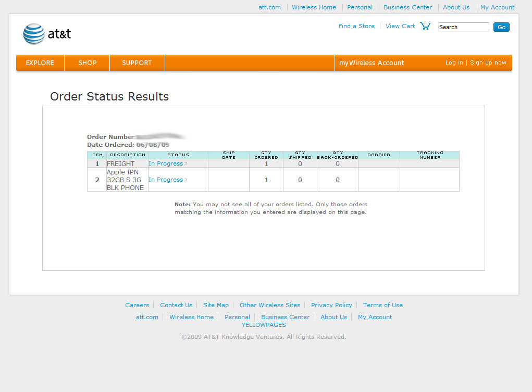The height and width of the screenshot is (392, 532).
Task: Open myWireless Account section
Action: click(x=372, y=63)
